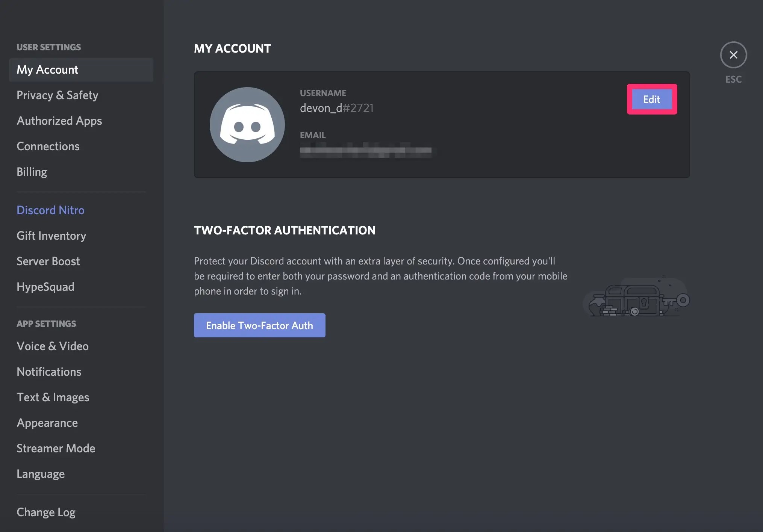
Task: Select My Account in the sidebar
Action: tap(47, 70)
